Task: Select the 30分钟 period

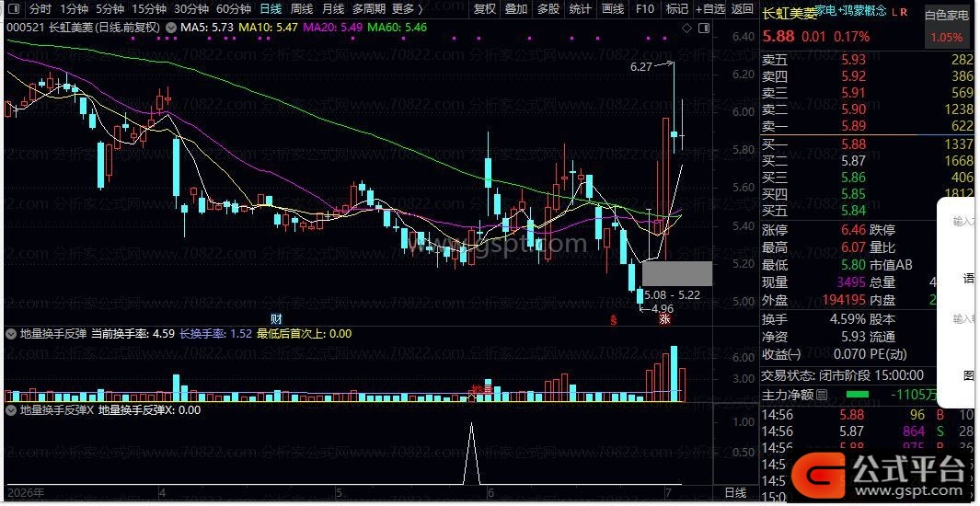Action: click(x=190, y=9)
